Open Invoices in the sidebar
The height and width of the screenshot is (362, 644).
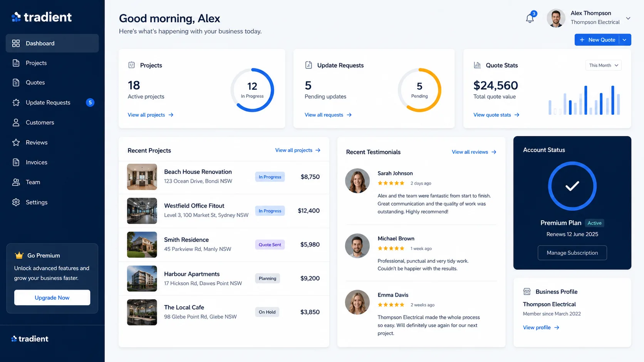[52, 162]
